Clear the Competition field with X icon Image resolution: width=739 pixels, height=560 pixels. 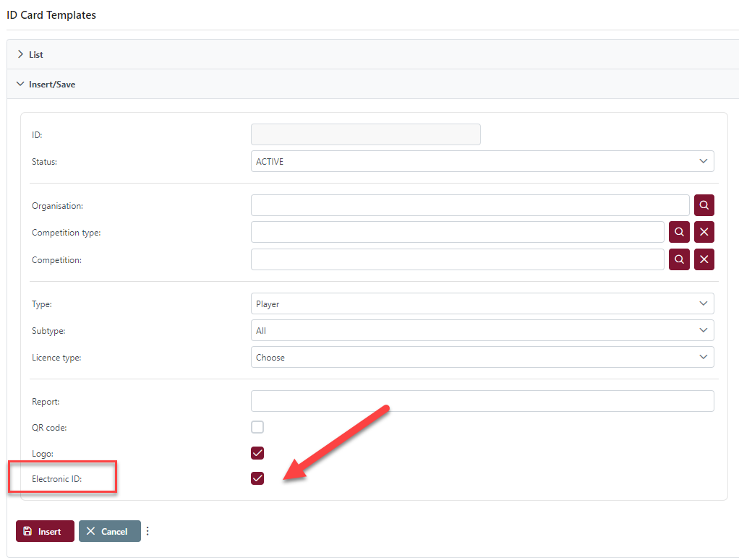tap(704, 259)
